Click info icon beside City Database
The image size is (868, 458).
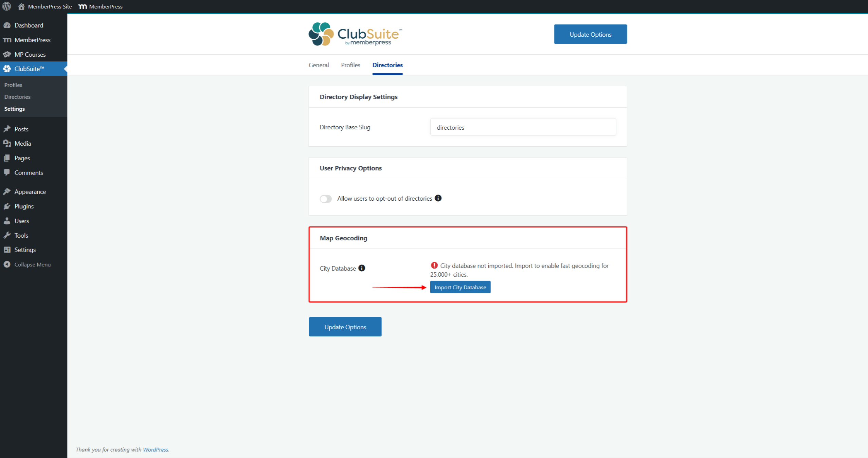click(x=362, y=268)
